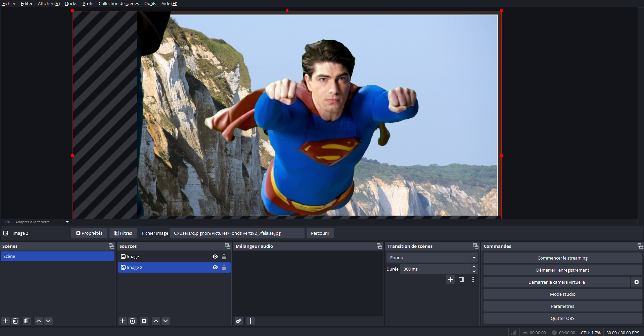Image resolution: width=644 pixels, height=336 pixels.
Task: Decrease transition duration with down arrow
Action: pos(474,271)
